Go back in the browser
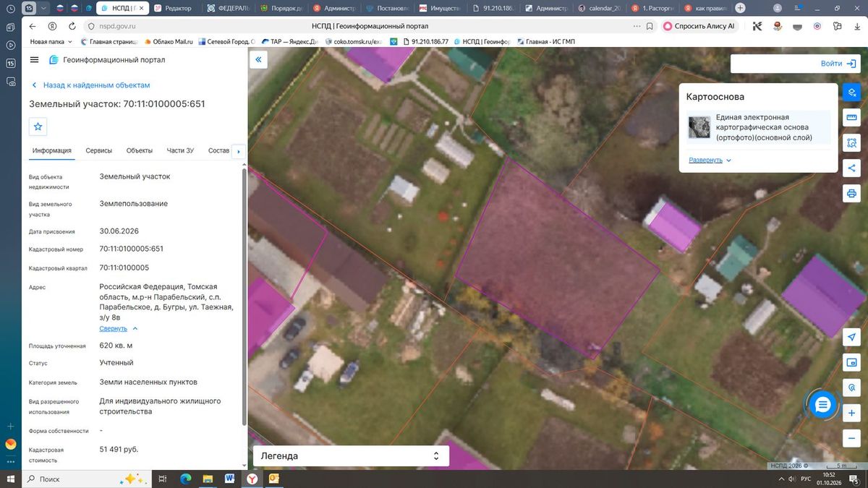This screenshot has height=488, width=868. tap(33, 25)
